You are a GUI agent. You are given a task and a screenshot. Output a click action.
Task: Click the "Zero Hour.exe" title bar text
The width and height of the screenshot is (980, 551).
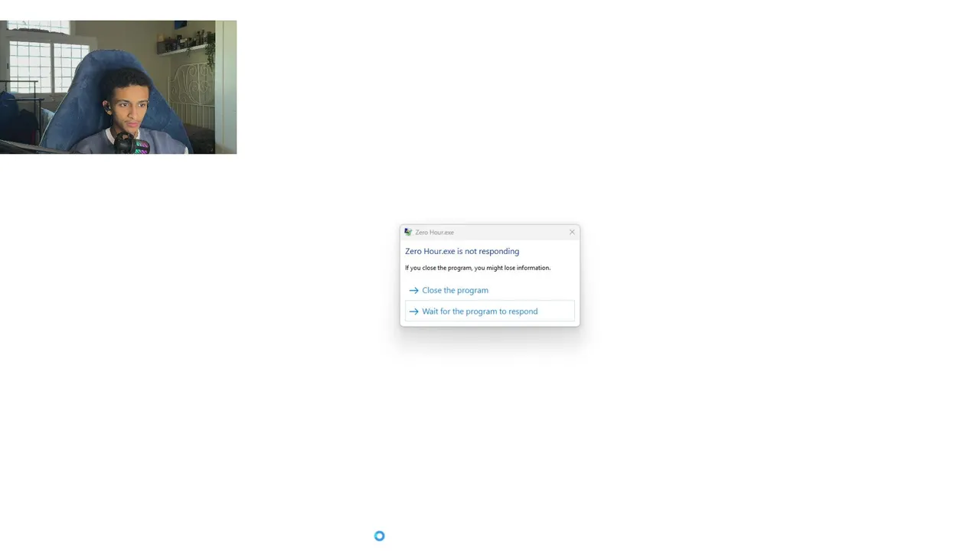coord(434,232)
